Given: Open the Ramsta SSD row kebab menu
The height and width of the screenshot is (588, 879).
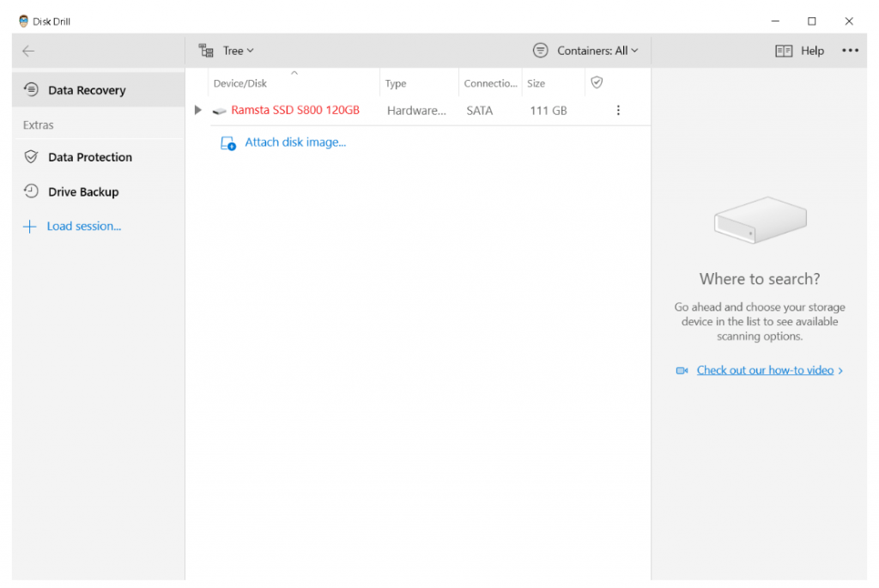Looking at the screenshot, I should 618,111.
